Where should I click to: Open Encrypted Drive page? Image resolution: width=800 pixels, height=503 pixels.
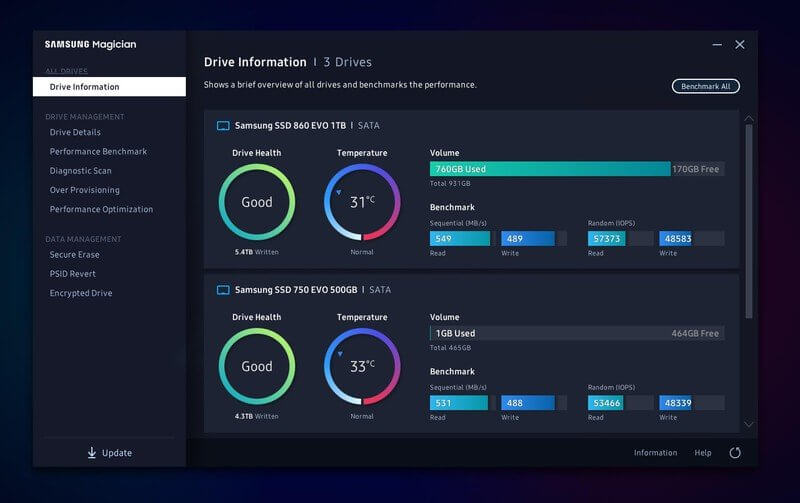[x=81, y=293]
